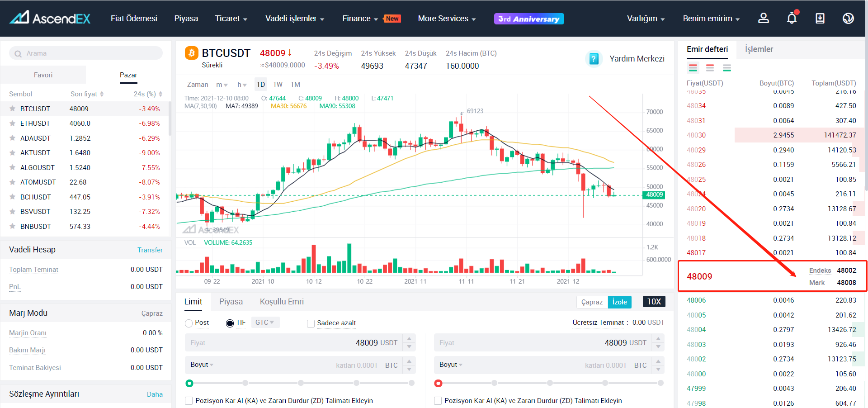868x408 pixels.
Task: Open the notifications bell icon
Action: 792,18
